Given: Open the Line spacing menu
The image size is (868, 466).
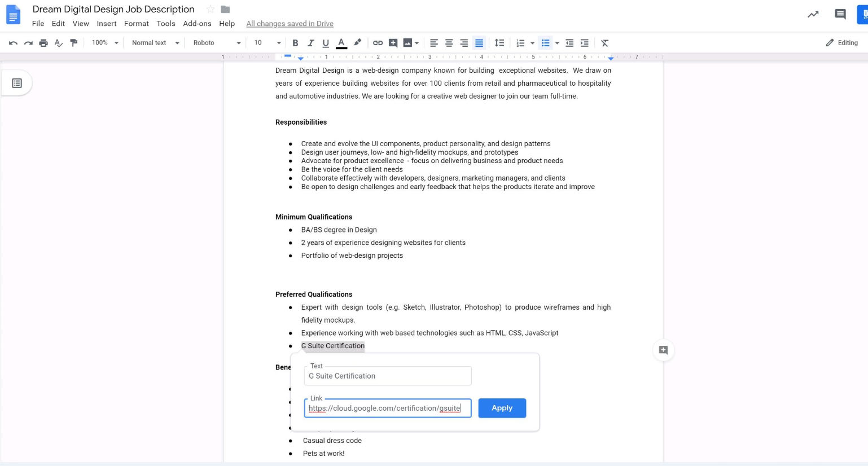Looking at the screenshot, I should 499,43.
